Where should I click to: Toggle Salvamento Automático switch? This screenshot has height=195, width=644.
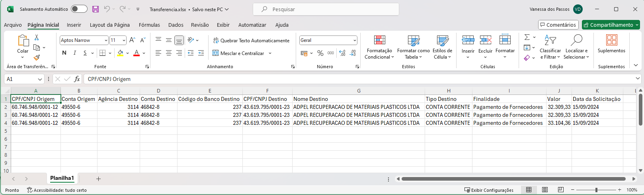tap(79, 9)
